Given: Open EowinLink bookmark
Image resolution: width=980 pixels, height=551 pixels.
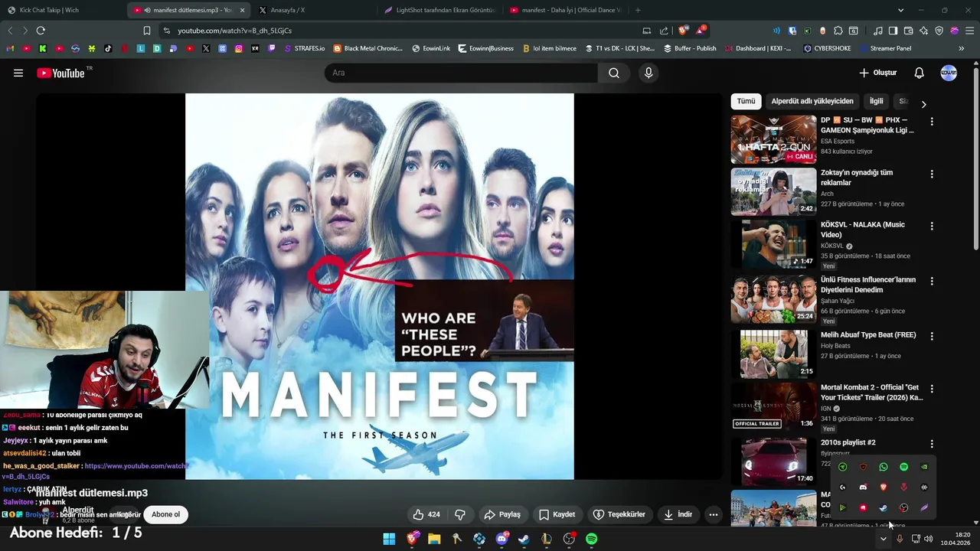Looking at the screenshot, I should [431, 48].
